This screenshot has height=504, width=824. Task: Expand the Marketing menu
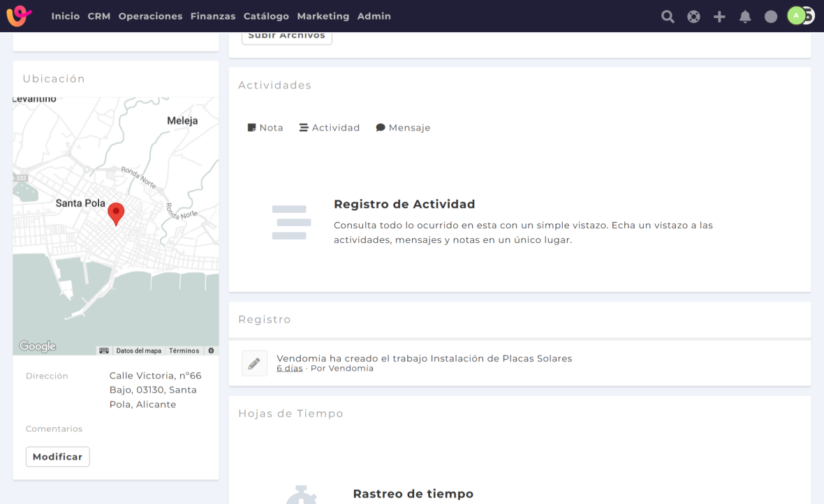(323, 16)
